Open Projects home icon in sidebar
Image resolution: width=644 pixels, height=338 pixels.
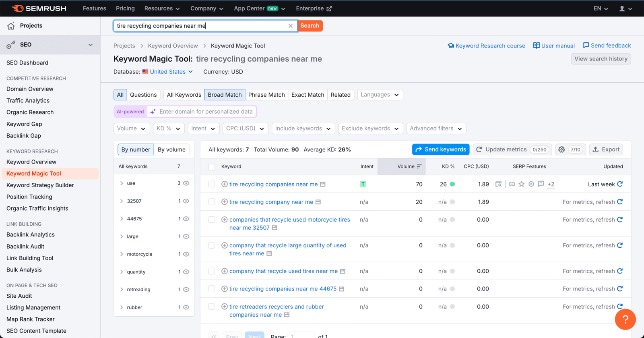pyautogui.click(x=11, y=26)
